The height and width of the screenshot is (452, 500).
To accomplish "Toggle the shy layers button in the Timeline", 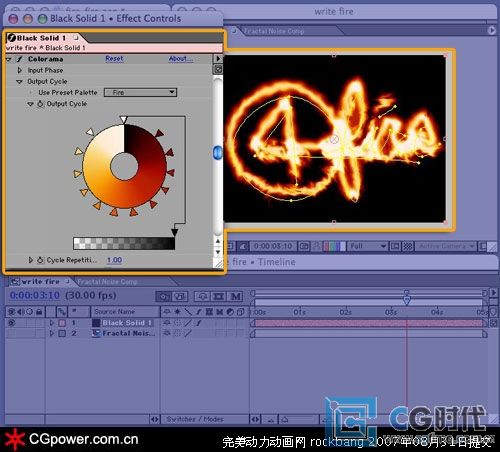I will 202,296.
